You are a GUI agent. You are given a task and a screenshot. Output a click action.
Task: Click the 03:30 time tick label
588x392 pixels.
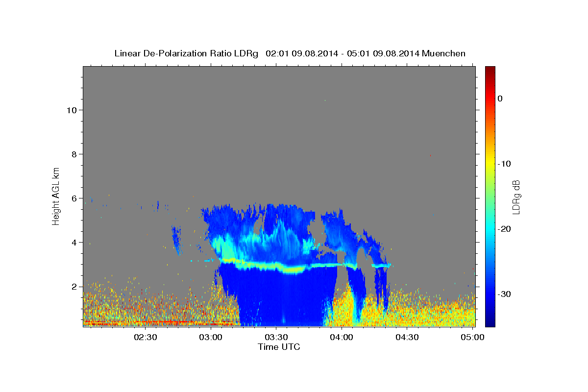[276, 337]
